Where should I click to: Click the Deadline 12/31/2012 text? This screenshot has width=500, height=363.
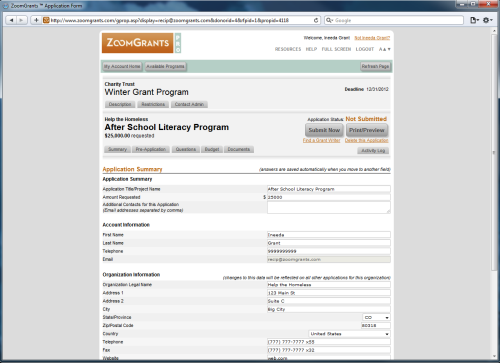[366, 89]
